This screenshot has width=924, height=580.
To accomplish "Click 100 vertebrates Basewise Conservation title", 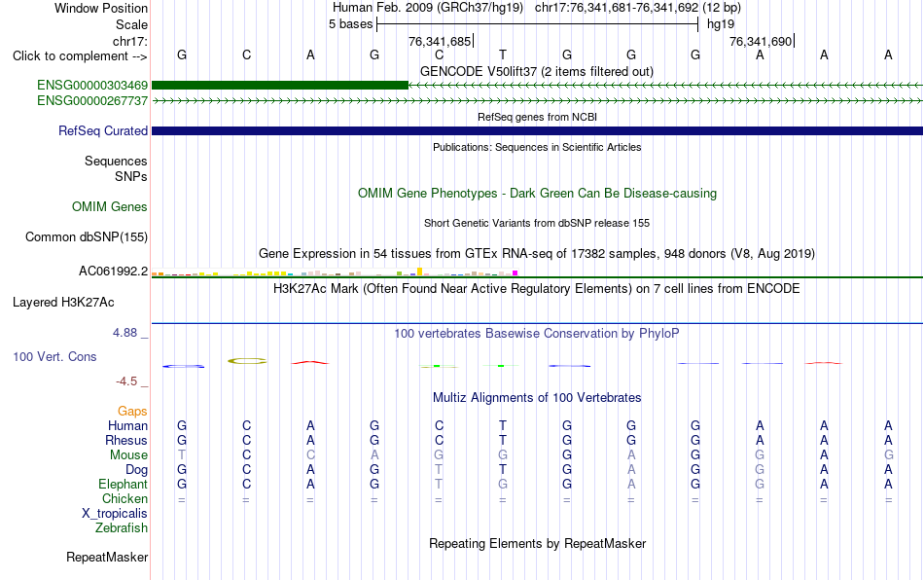I will point(537,333).
